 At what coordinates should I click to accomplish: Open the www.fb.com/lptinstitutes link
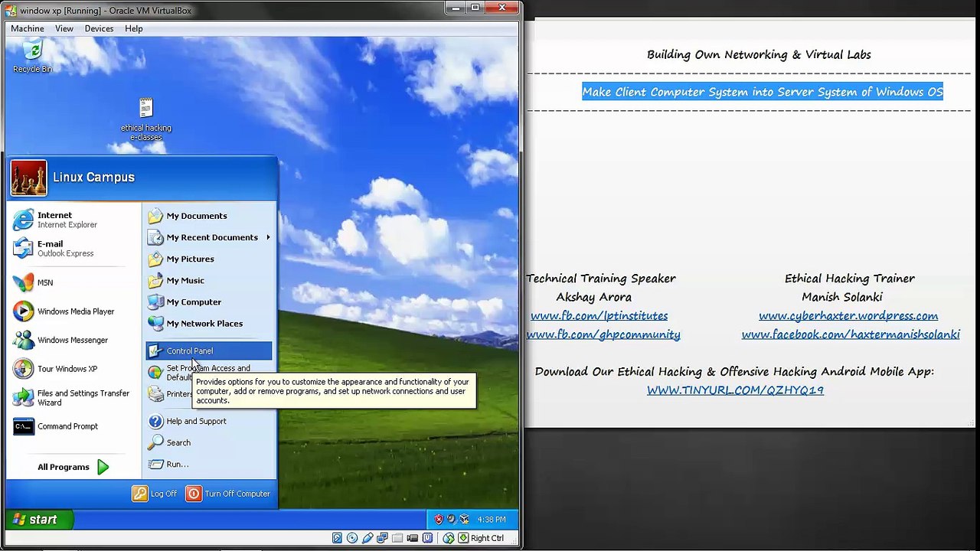[x=599, y=315]
